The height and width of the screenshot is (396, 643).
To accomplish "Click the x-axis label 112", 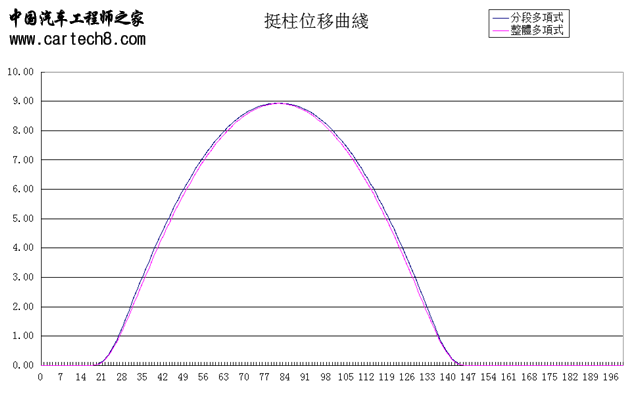I will pyautogui.click(x=366, y=377).
